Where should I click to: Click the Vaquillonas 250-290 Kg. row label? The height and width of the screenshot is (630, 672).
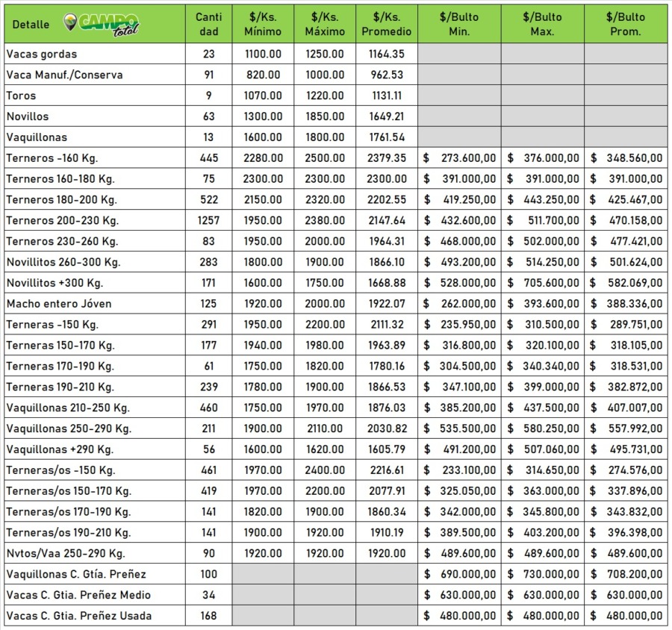(69, 429)
